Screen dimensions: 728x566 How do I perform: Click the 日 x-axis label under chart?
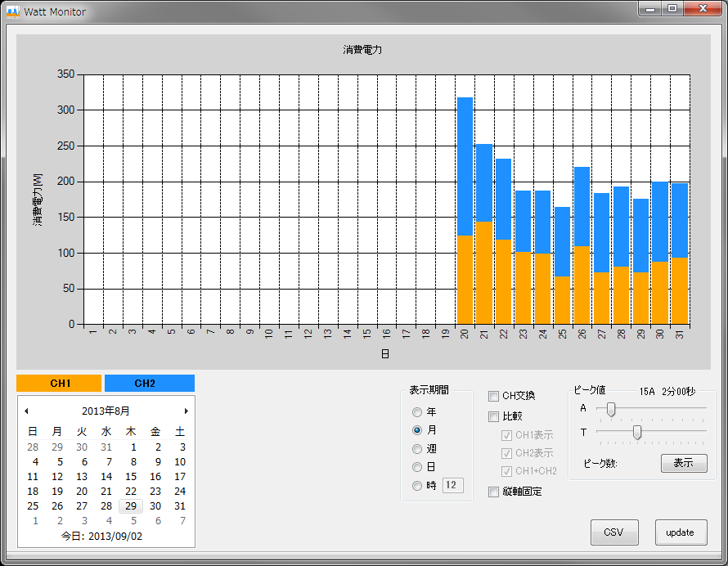(x=385, y=354)
